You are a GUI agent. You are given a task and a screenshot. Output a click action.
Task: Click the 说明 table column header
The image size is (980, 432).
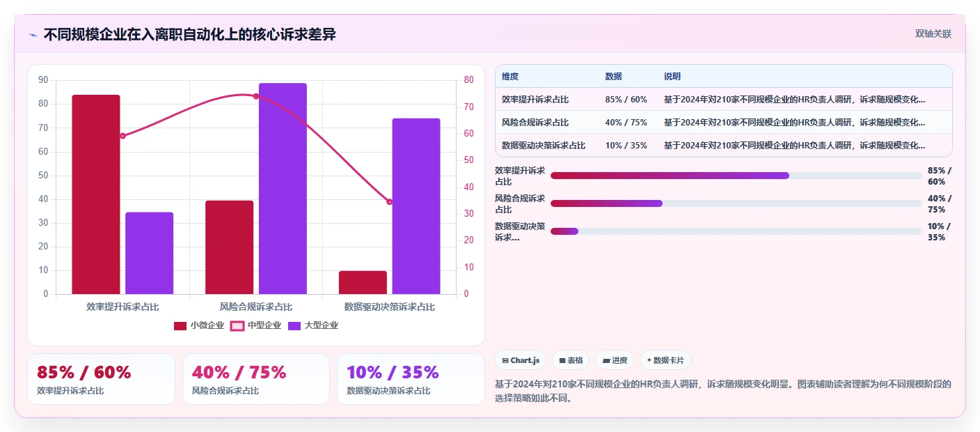pyautogui.click(x=672, y=77)
